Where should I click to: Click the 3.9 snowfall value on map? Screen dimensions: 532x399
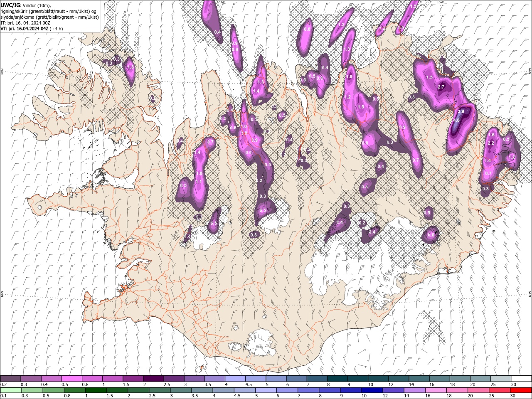pos(461,112)
